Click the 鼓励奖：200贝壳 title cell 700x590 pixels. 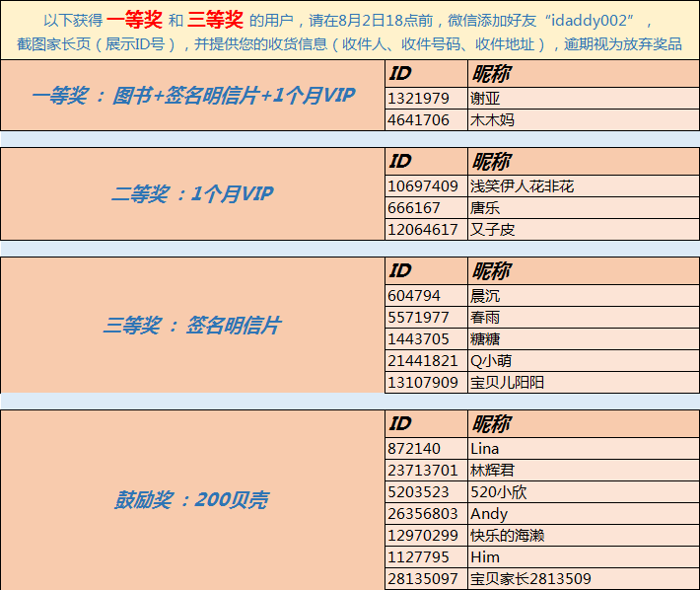tap(192, 500)
